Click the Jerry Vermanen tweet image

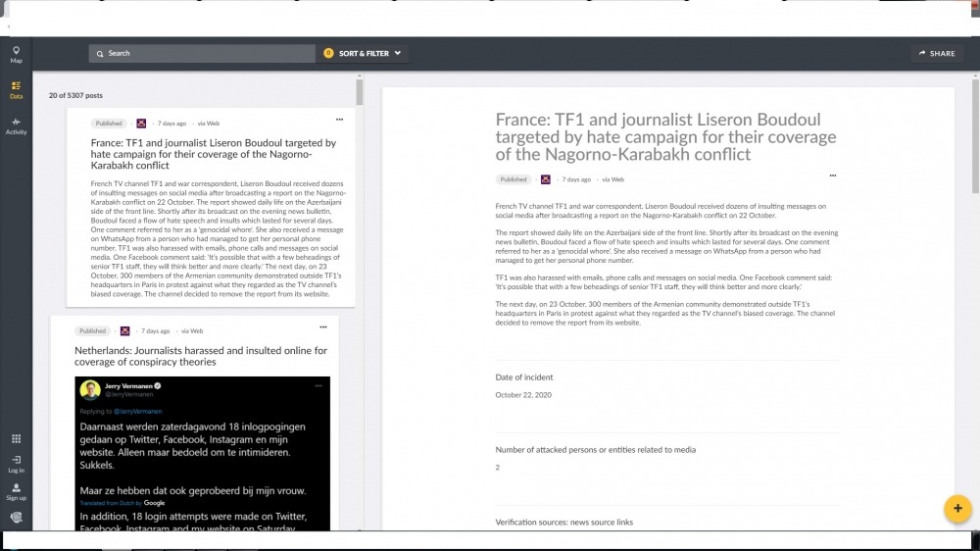[203, 453]
